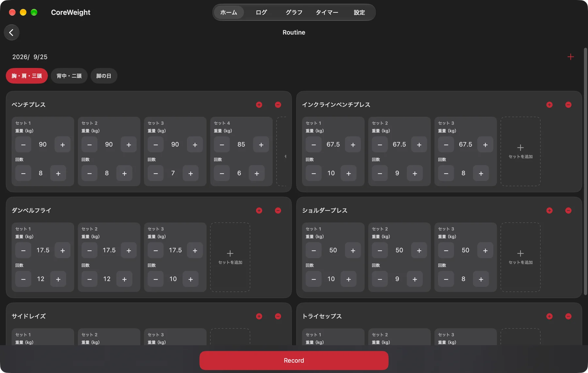Switch to the ログ tab
The image size is (588, 373).
pos(261,12)
